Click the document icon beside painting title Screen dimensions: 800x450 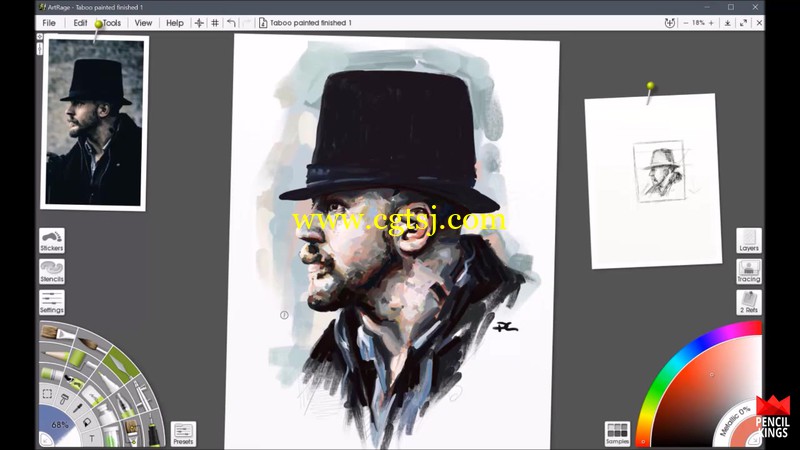pos(263,23)
